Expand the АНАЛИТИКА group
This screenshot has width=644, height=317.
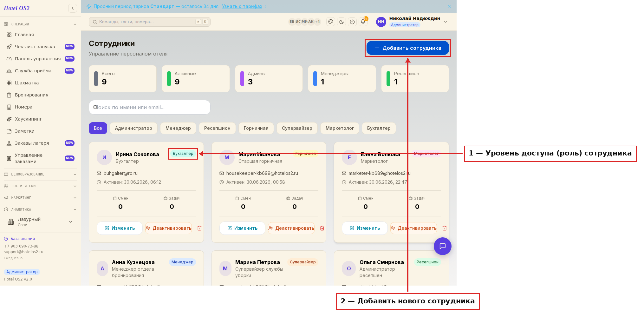pos(40,209)
